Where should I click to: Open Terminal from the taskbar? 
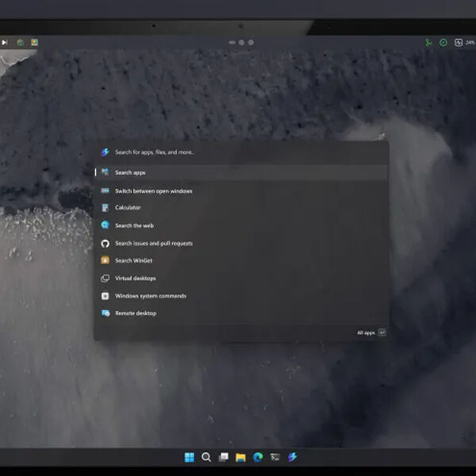click(x=275, y=457)
